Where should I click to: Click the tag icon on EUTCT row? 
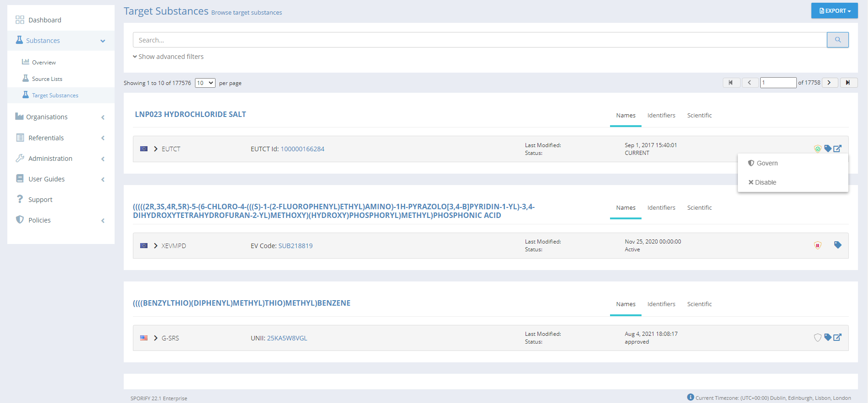pos(827,148)
